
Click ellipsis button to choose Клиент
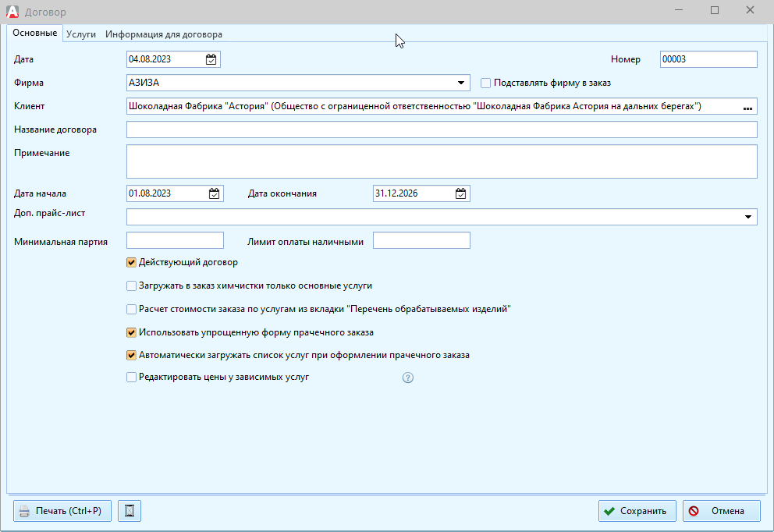tap(747, 107)
